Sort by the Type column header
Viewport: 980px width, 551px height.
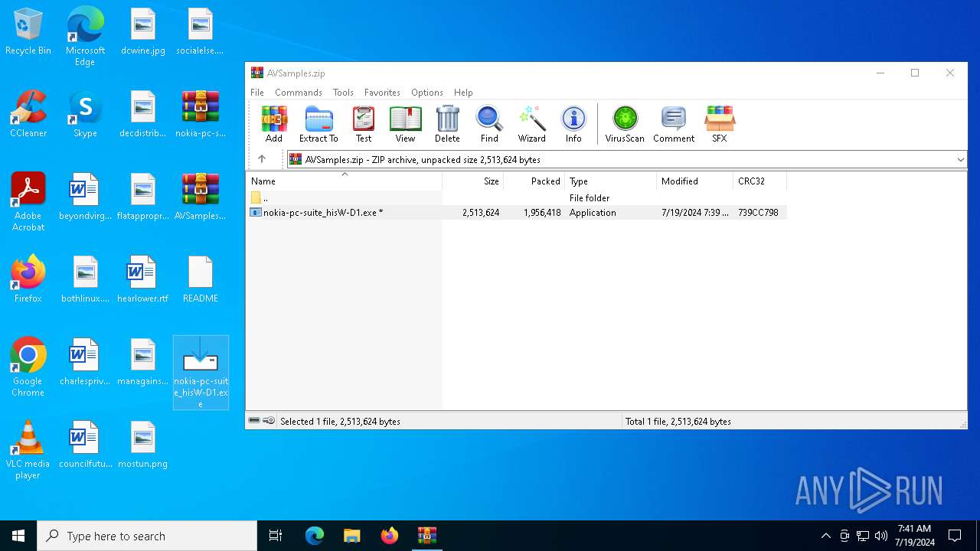tap(611, 181)
